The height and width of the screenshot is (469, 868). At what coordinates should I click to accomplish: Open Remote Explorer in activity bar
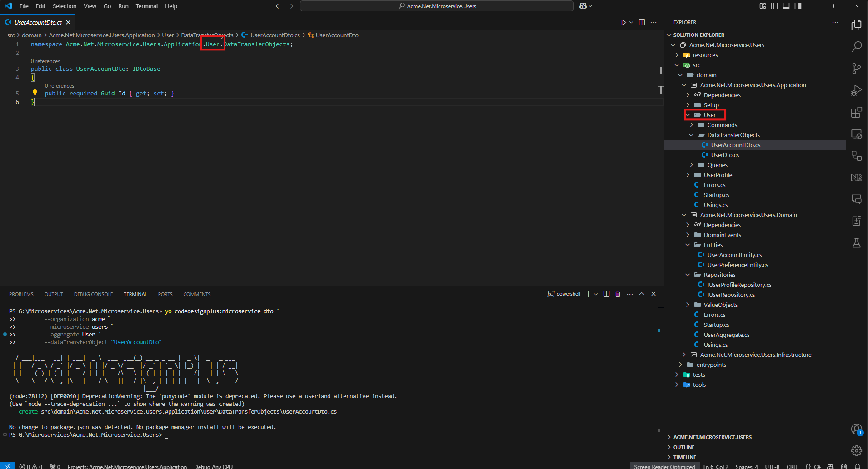[x=857, y=134]
